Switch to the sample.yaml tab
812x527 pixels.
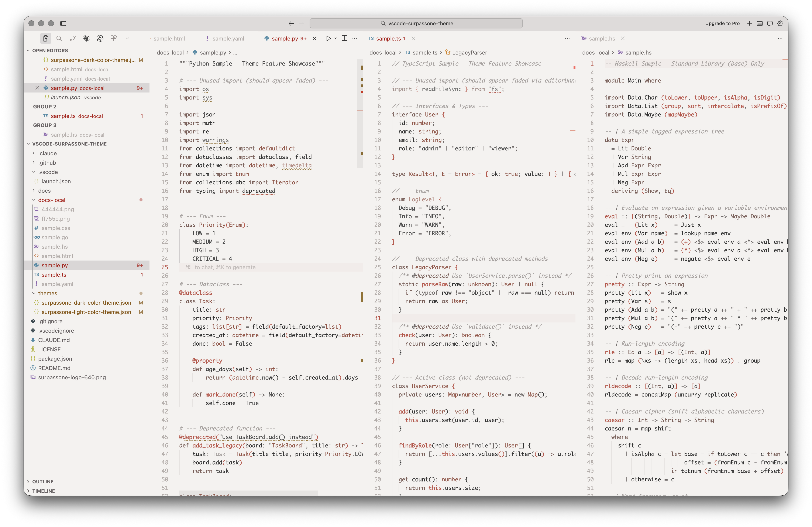[228, 39]
